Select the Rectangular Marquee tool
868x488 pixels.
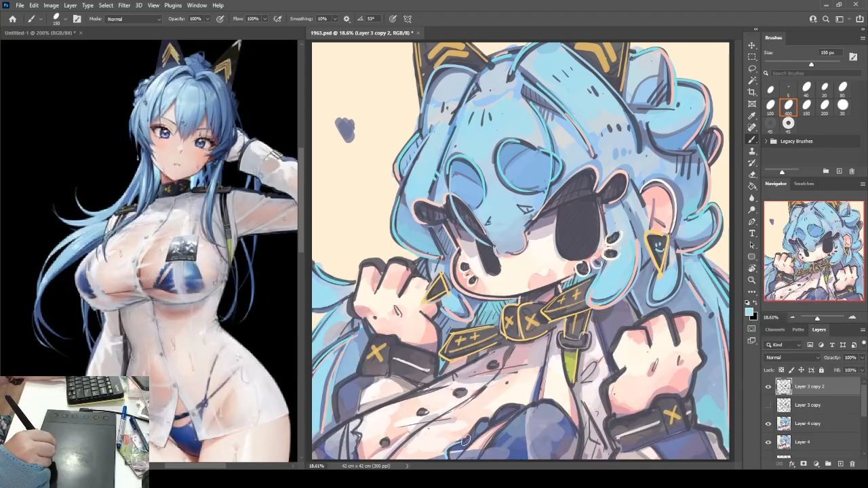coord(752,57)
